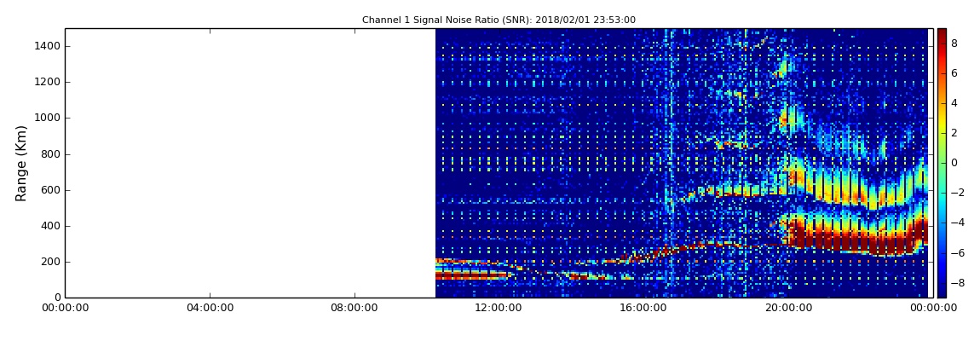This screenshot has height=347, width=980.
Task: Click the colorbar tick label '4'
Action: coord(954,103)
